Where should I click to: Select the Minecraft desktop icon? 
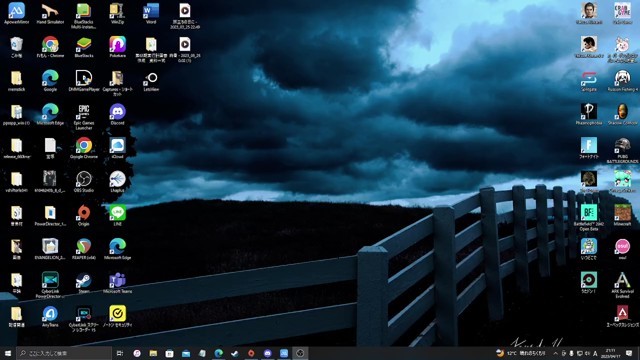point(622,215)
